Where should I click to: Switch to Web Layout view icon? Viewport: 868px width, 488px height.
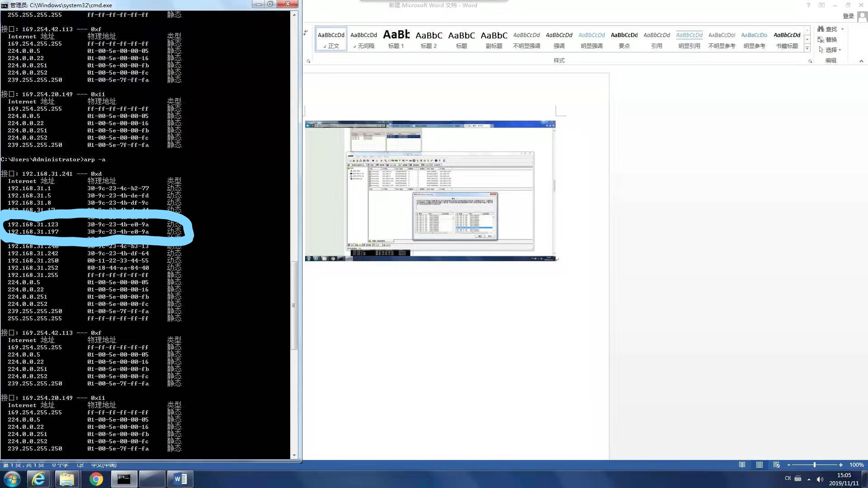(777, 465)
